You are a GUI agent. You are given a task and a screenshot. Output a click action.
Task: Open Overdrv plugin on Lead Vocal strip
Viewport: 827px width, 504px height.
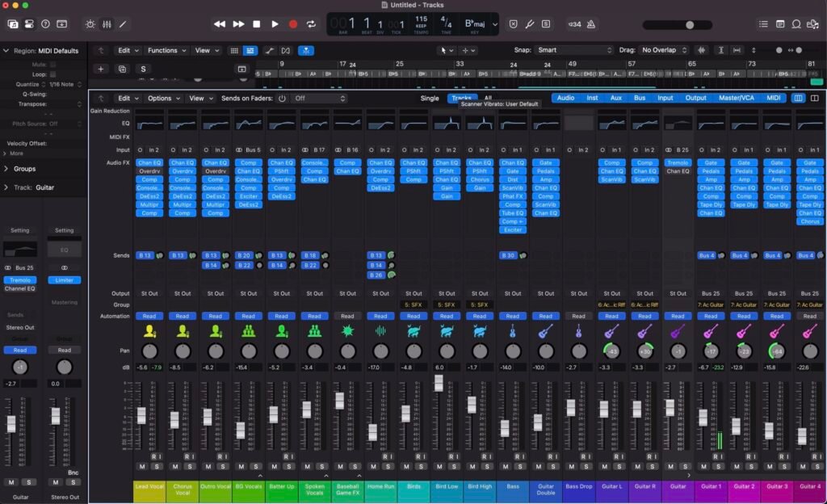point(149,171)
